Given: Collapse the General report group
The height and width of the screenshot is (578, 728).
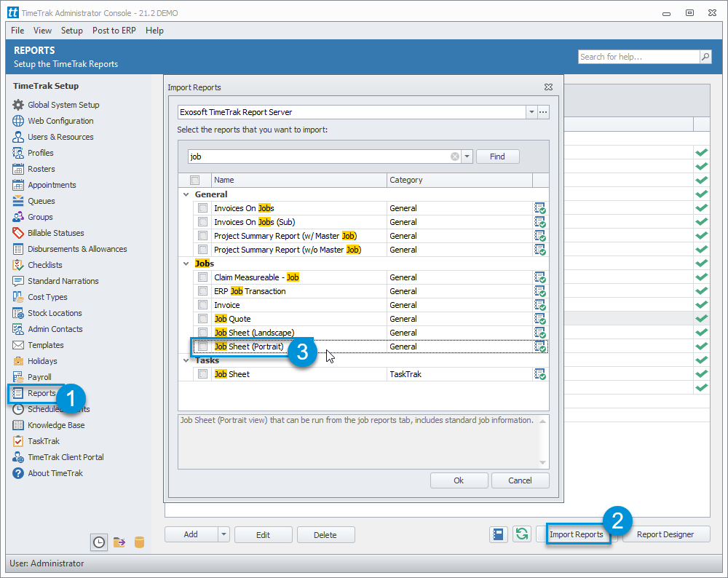Looking at the screenshot, I should (x=186, y=194).
